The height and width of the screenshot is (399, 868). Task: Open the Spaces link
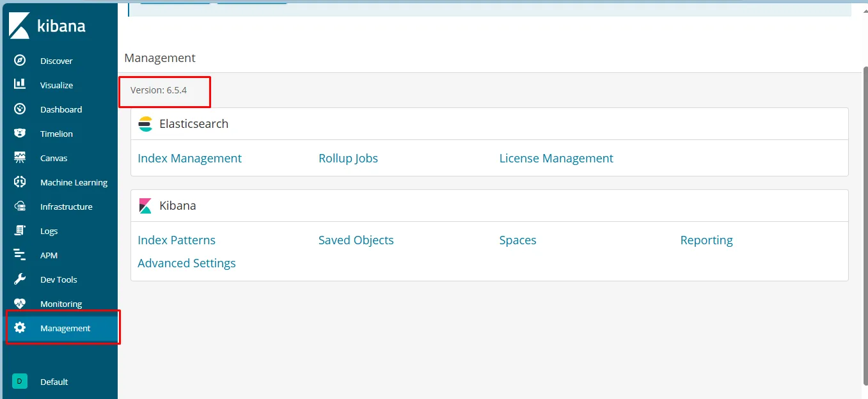[x=517, y=240]
